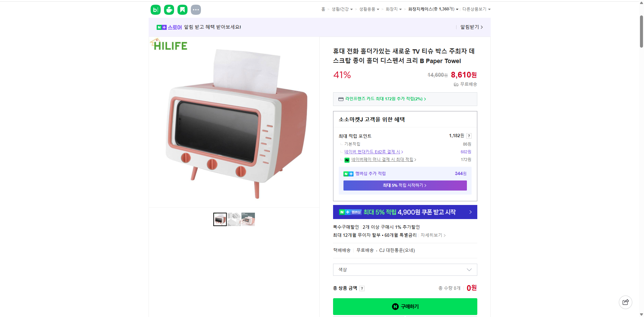644x317 pixels.
Task: Click the help (?) beside 총 상품 금액
Action: click(x=362, y=288)
